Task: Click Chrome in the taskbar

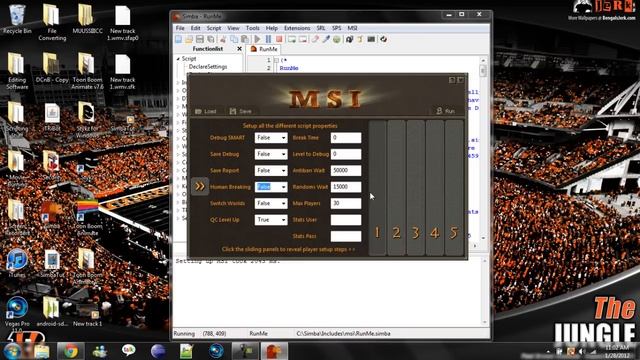Action: [70, 351]
